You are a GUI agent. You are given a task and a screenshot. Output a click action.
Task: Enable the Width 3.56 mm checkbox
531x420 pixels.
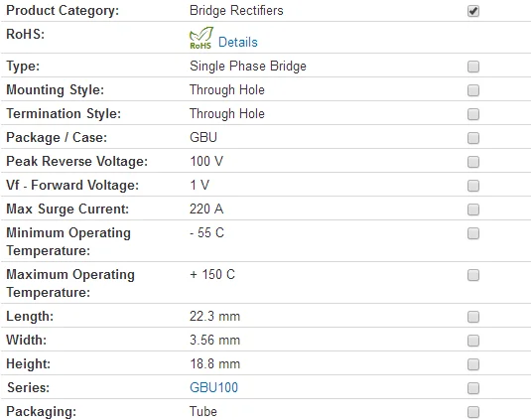tap(473, 341)
